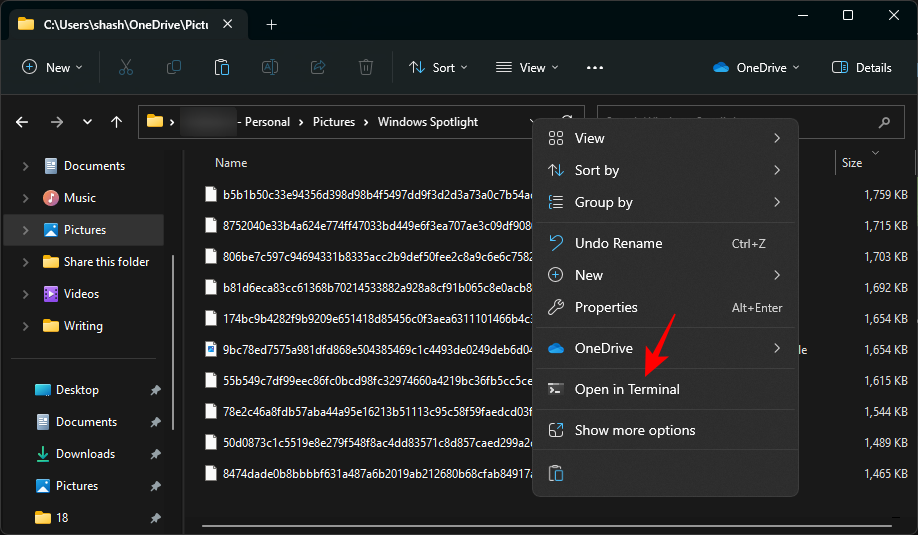The image size is (918, 535).
Task: Click the paste icon in context menu
Action: 557,473
